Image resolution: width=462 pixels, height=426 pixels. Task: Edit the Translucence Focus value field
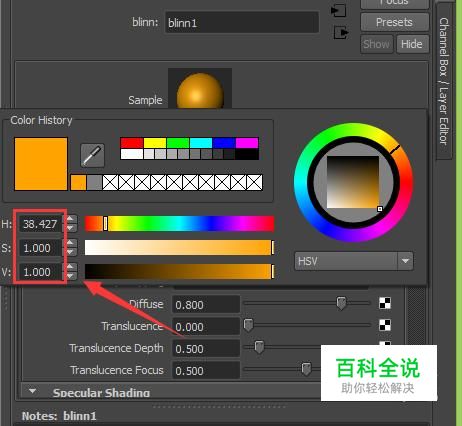(206, 371)
